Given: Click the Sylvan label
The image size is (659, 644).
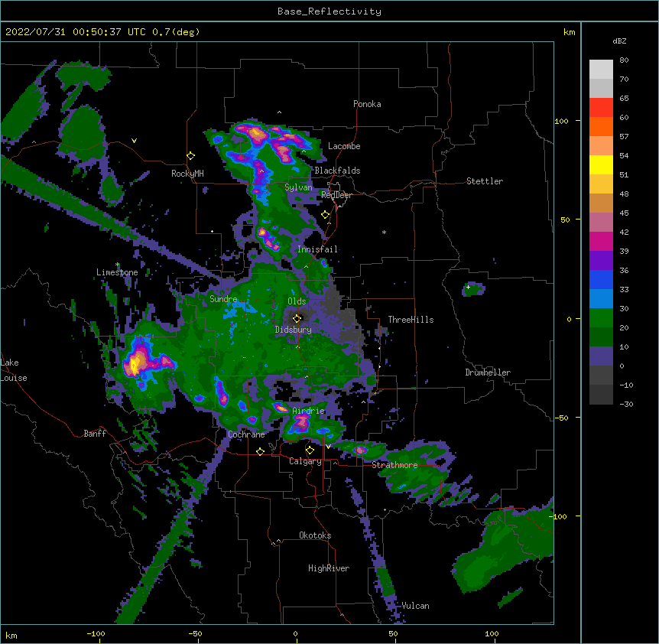Looking at the screenshot, I should 298,187.
